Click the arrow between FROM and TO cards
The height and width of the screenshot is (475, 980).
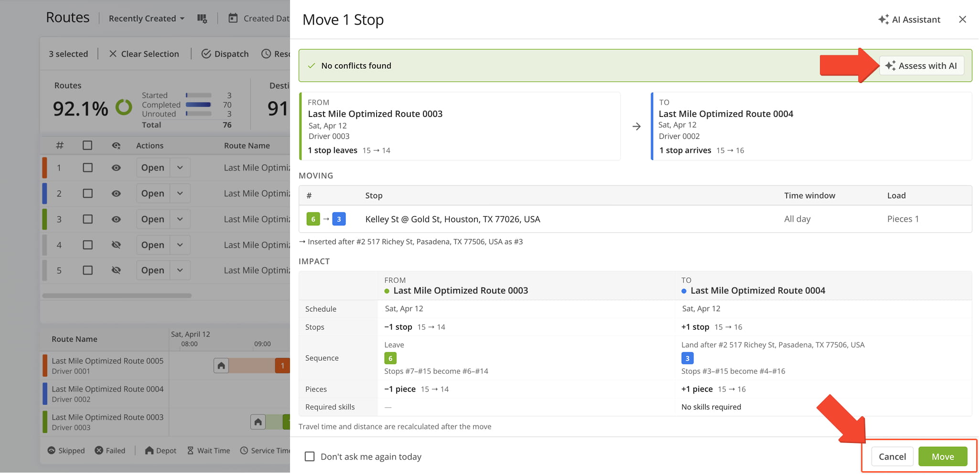pos(636,127)
